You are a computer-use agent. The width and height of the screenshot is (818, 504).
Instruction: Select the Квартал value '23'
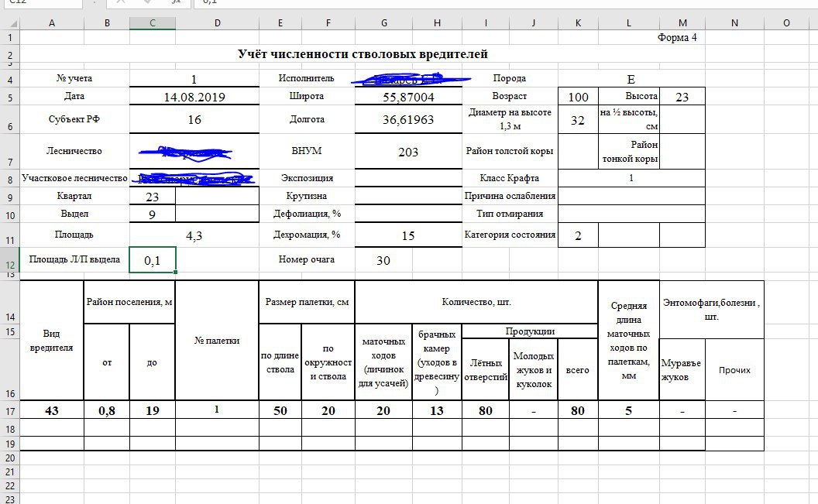153,197
